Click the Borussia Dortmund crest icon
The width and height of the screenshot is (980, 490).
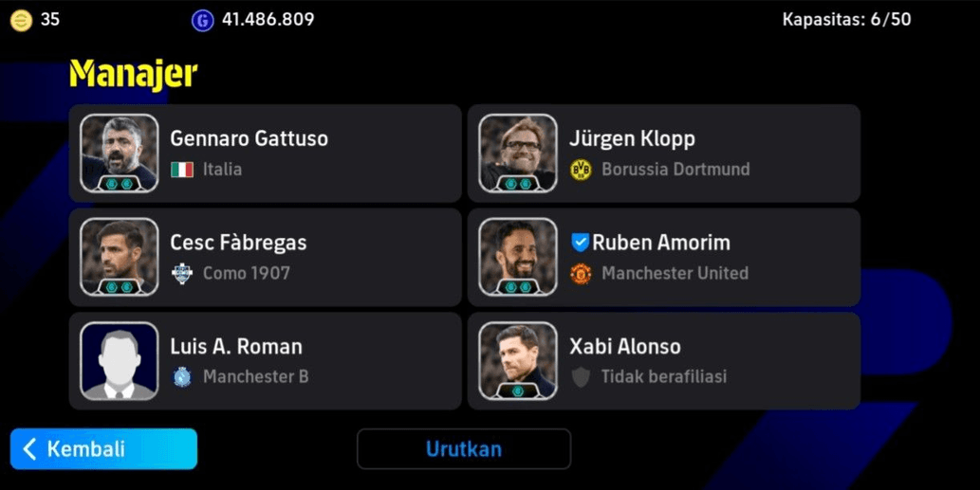tap(581, 169)
